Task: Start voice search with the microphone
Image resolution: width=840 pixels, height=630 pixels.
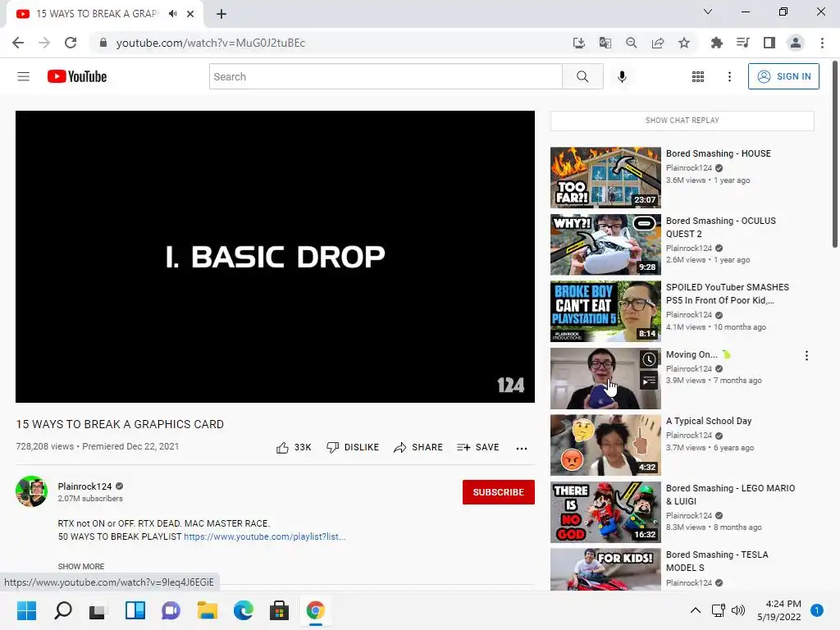Action: tap(622, 76)
